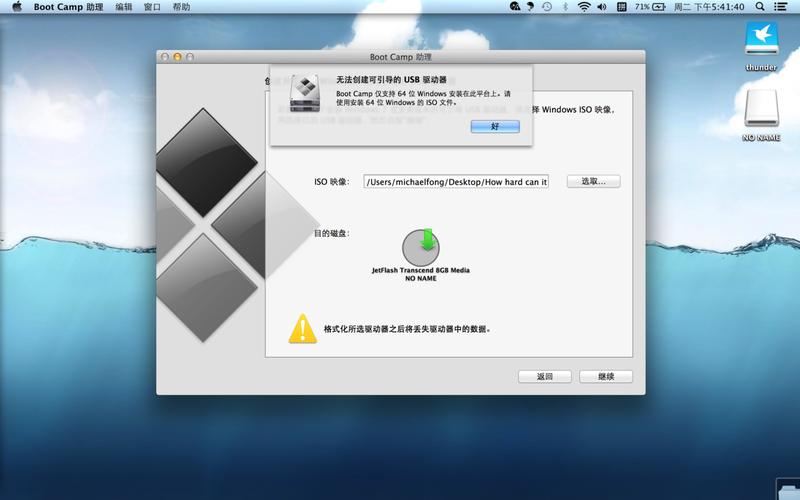Click the bird-shaped icon in the menu bar
Screen dimensions: 800x500
click(531, 7)
